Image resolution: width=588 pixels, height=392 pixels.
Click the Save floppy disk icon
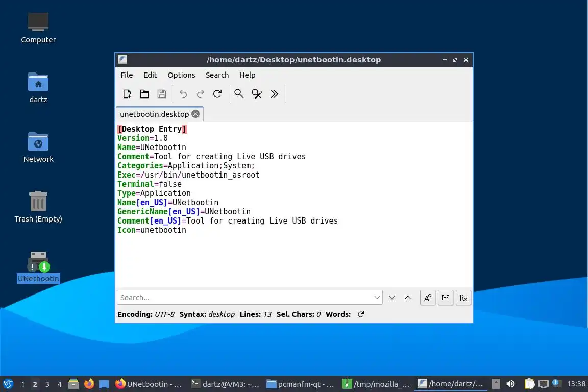pos(162,94)
